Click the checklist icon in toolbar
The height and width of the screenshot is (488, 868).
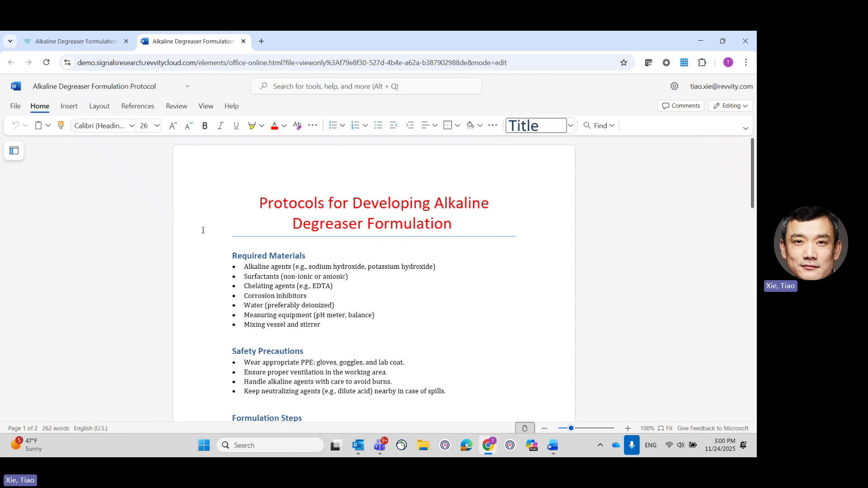tap(378, 126)
